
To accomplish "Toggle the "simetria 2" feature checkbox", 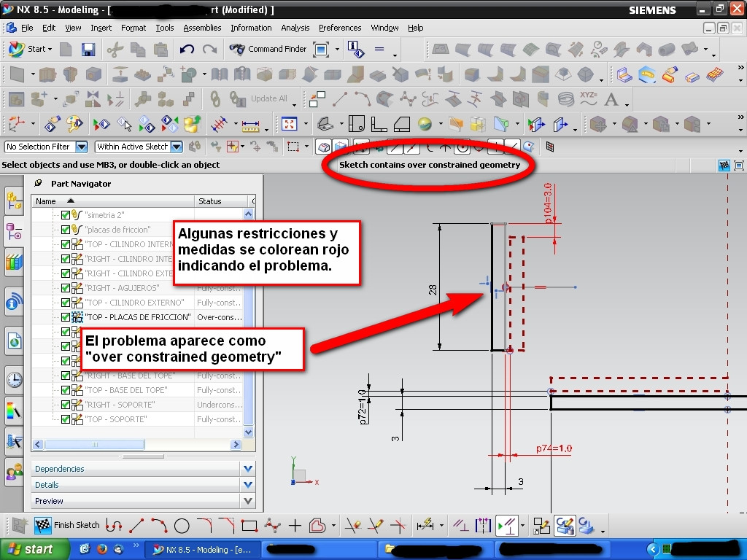I will point(66,215).
